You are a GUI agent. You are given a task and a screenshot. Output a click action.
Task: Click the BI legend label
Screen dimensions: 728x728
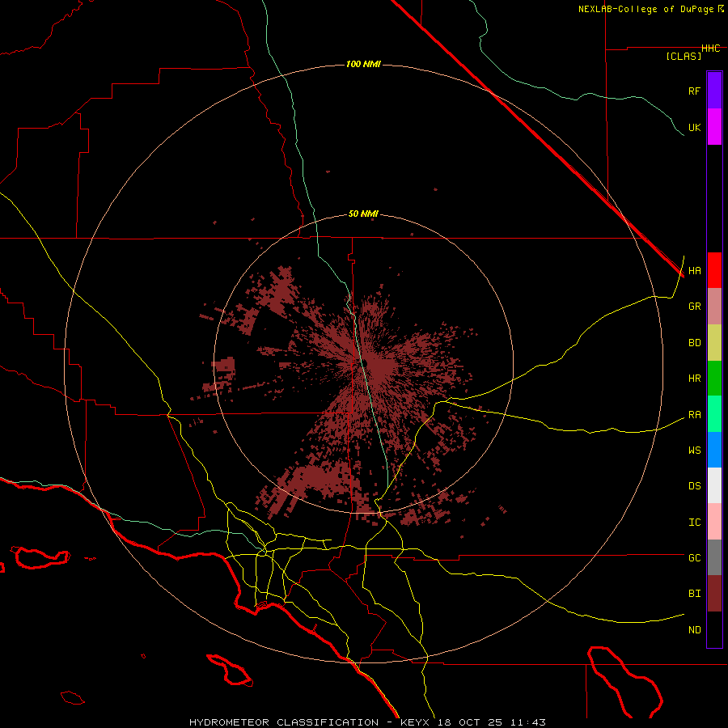pyautogui.click(x=694, y=594)
